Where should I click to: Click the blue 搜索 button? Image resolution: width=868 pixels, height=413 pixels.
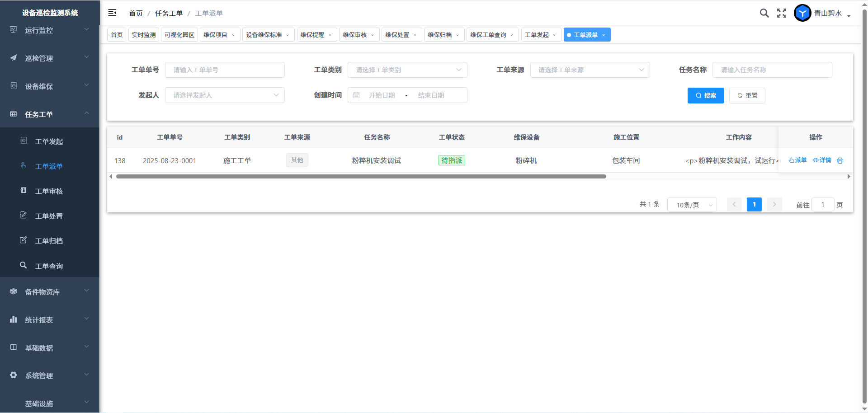[705, 95]
